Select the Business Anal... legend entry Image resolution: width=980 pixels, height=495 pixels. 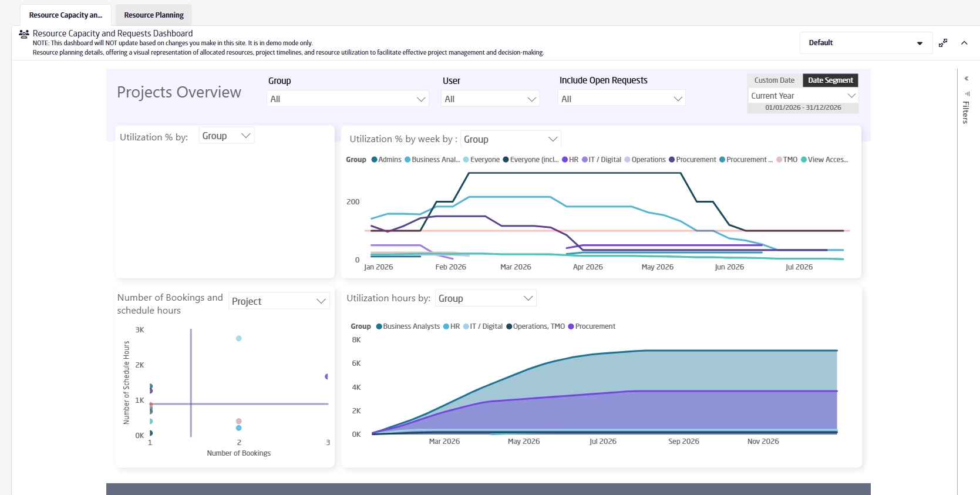click(x=432, y=160)
